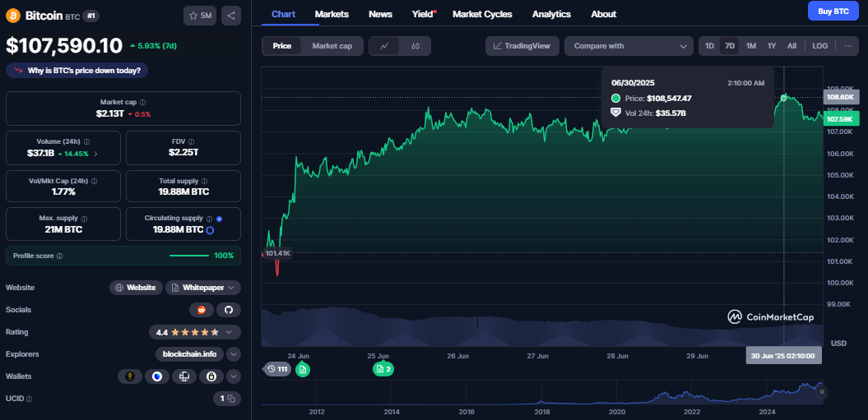The width and height of the screenshot is (868, 420).
Task: Set chart range to 1D
Action: click(x=710, y=46)
